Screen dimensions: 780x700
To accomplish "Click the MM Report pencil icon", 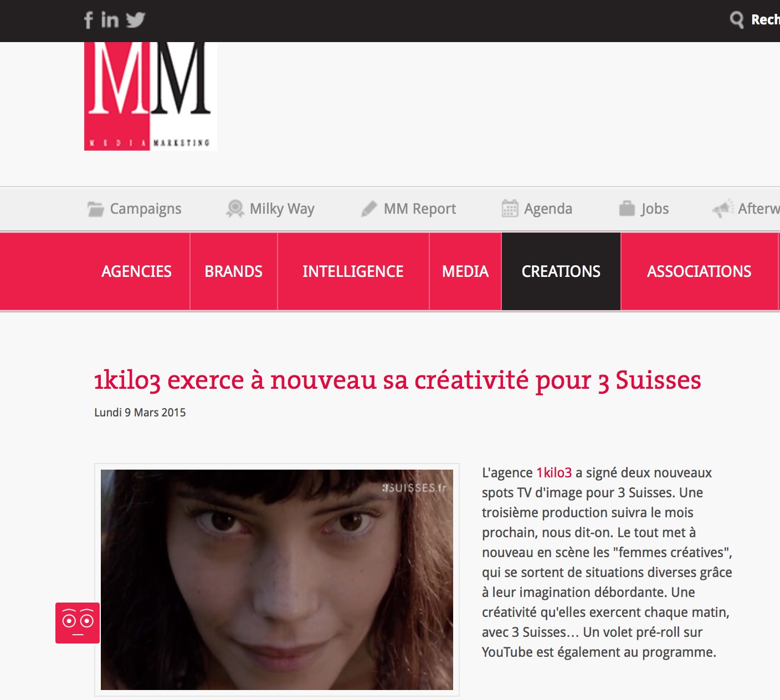I will (369, 209).
